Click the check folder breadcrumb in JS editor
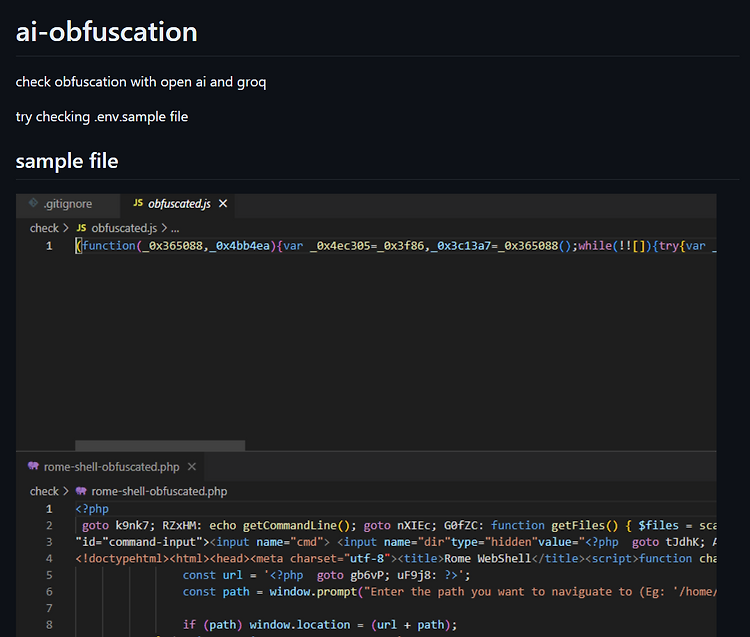The image size is (750, 637). click(44, 228)
